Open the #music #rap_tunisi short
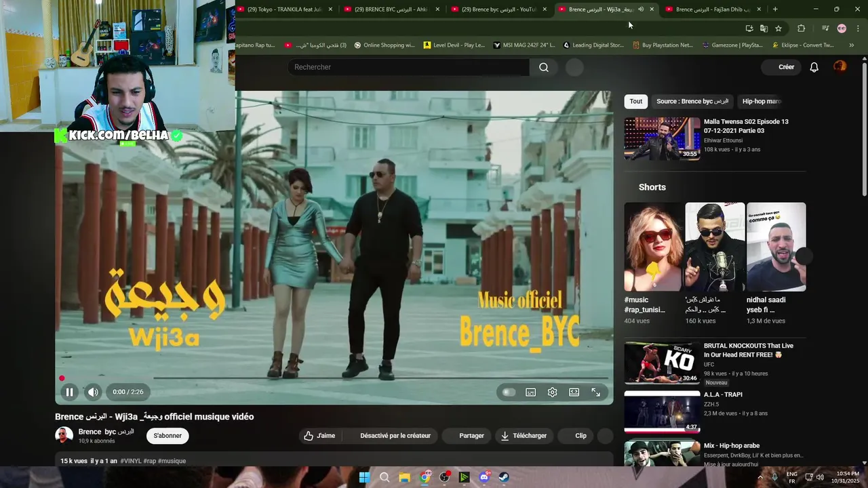868x488 pixels. pyautogui.click(x=653, y=264)
